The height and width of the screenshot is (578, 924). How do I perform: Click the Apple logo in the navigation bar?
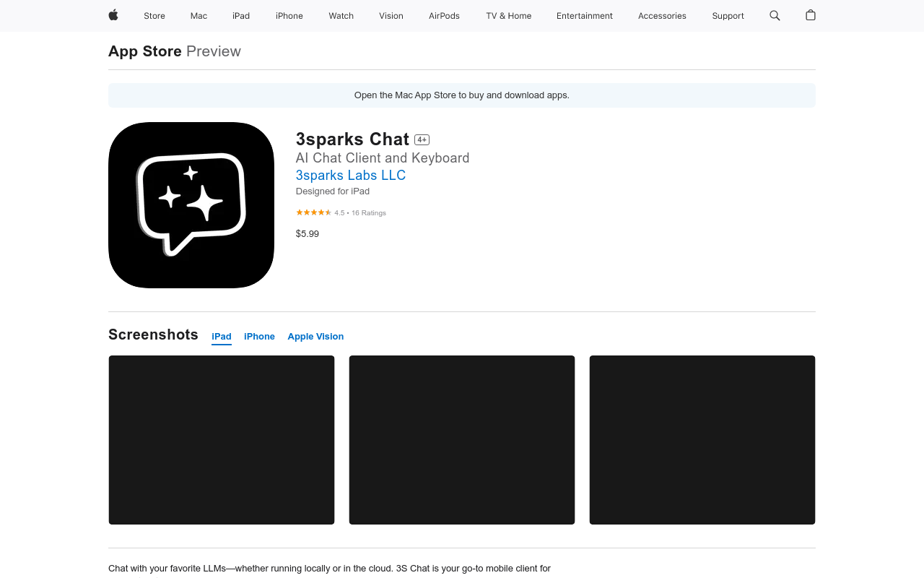pos(113,15)
